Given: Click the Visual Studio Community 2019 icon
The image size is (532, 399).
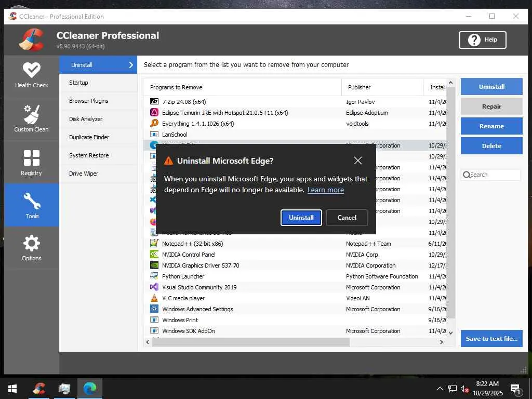Looking at the screenshot, I should click(154, 287).
